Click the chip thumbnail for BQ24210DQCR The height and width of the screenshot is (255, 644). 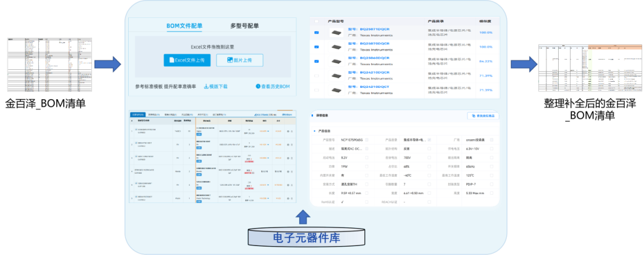[336, 76]
